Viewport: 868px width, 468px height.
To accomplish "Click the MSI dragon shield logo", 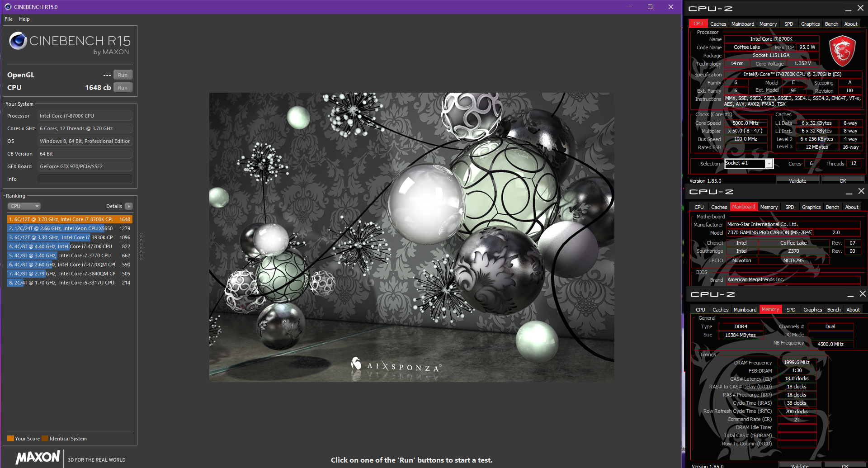I will point(842,51).
